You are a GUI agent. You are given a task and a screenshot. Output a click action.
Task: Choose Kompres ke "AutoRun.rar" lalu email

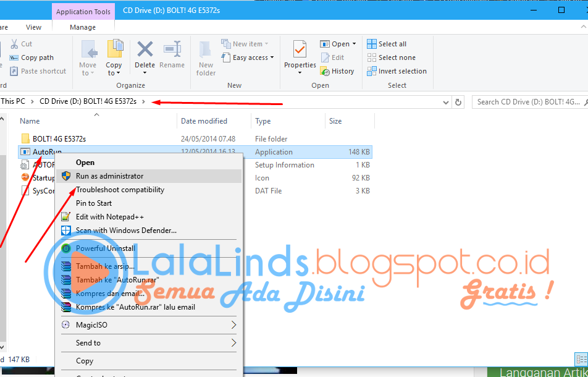(x=149, y=307)
